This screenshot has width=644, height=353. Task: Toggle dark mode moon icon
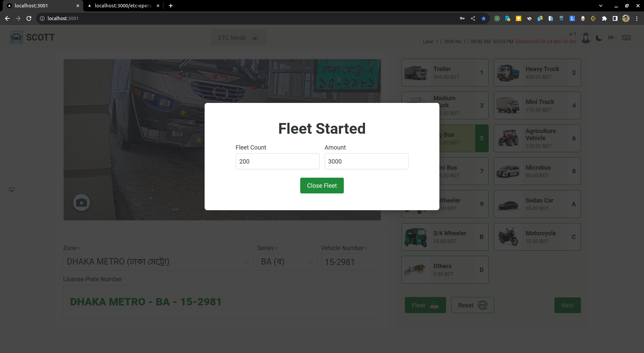point(599,38)
